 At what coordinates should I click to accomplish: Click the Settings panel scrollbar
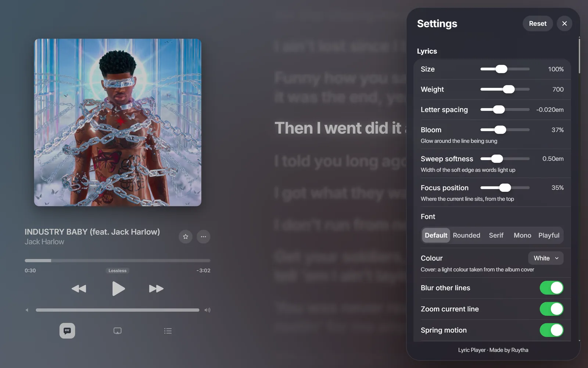(579, 55)
